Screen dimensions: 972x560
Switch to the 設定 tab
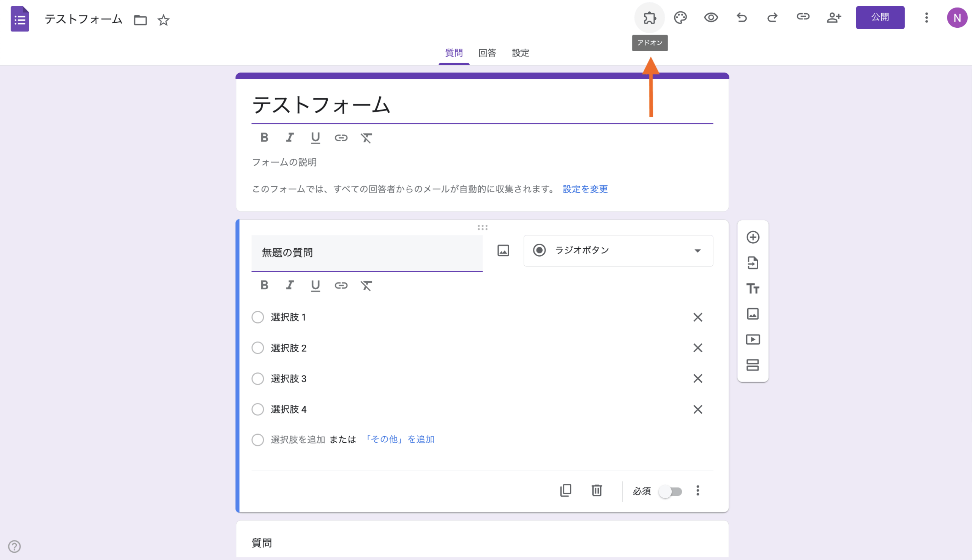coord(521,53)
